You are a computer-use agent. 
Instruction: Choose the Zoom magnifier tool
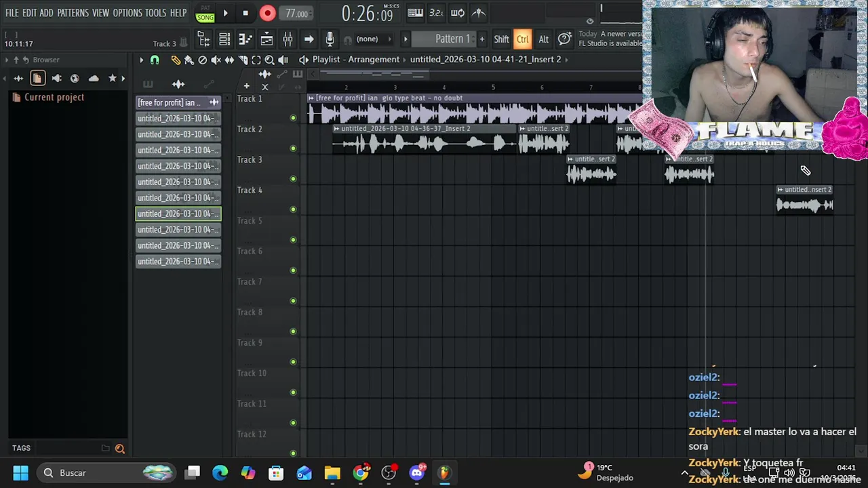(x=269, y=60)
